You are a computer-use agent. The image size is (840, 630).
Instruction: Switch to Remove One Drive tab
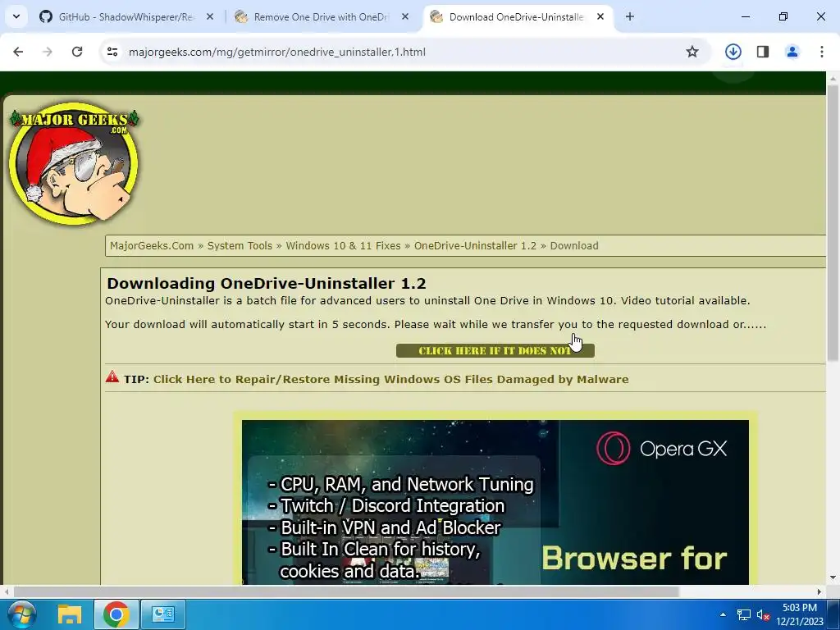coord(321,17)
